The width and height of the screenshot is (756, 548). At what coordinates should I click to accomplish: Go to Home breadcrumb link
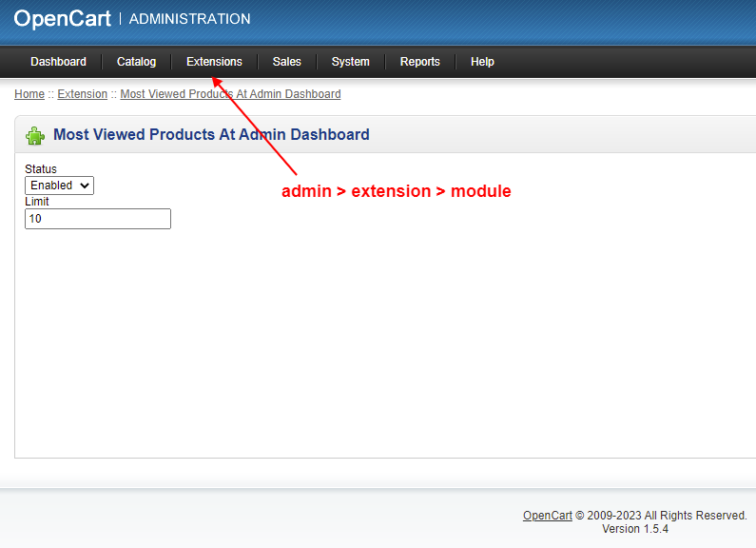point(29,94)
